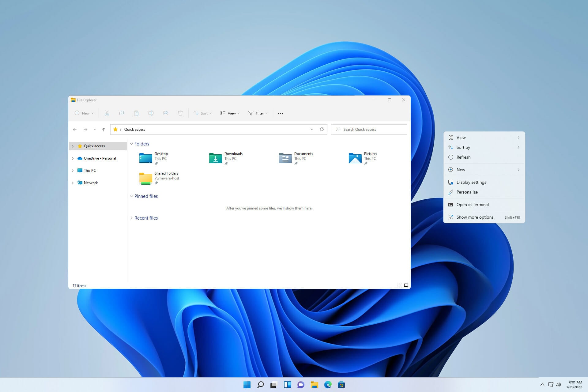The height and width of the screenshot is (392, 588).
Task: Click the Delete icon in the toolbar
Action: (180, 113)
